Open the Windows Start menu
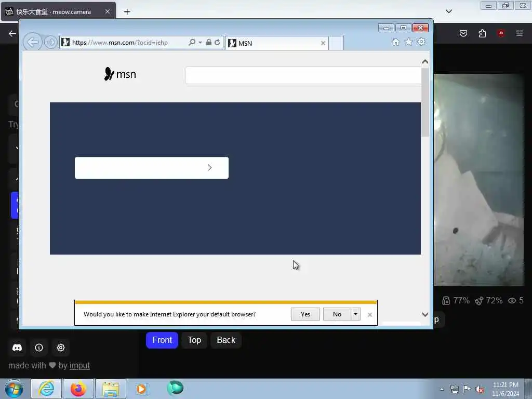 pyautogui.click(x=14, y=389)
